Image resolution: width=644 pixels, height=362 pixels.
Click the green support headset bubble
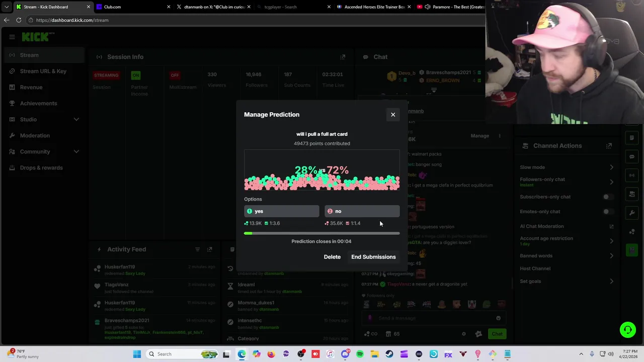(x=627, y=330)
